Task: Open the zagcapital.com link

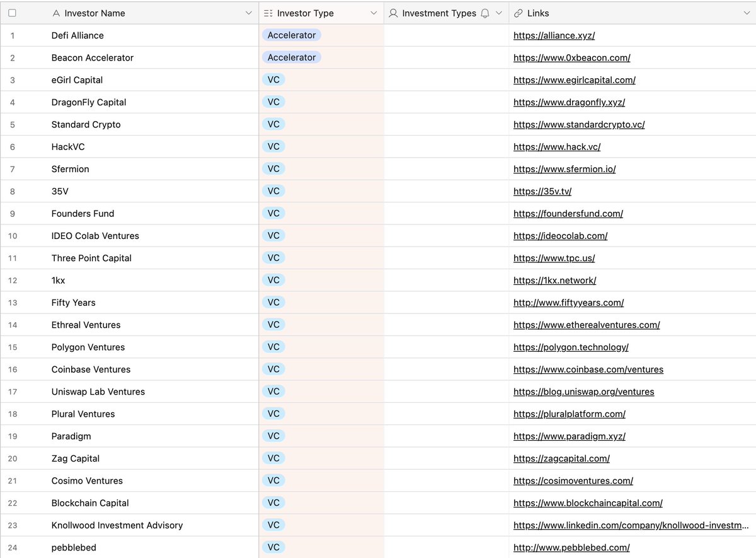Action: tap(561, 458)
